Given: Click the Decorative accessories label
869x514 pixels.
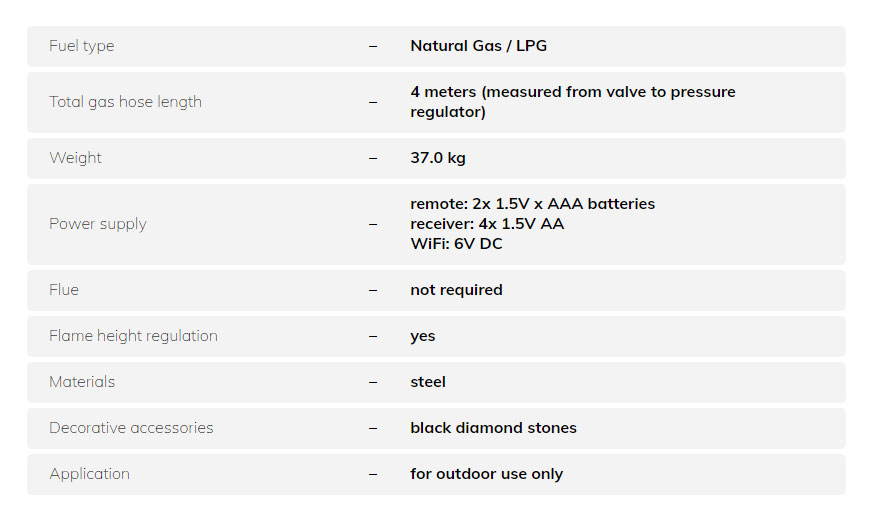Looking at the screenshot, I should [131, 428].
